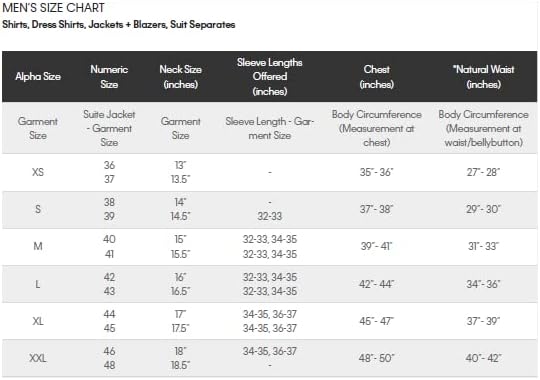Select the waist value 27"- 28"

point(484,172)
